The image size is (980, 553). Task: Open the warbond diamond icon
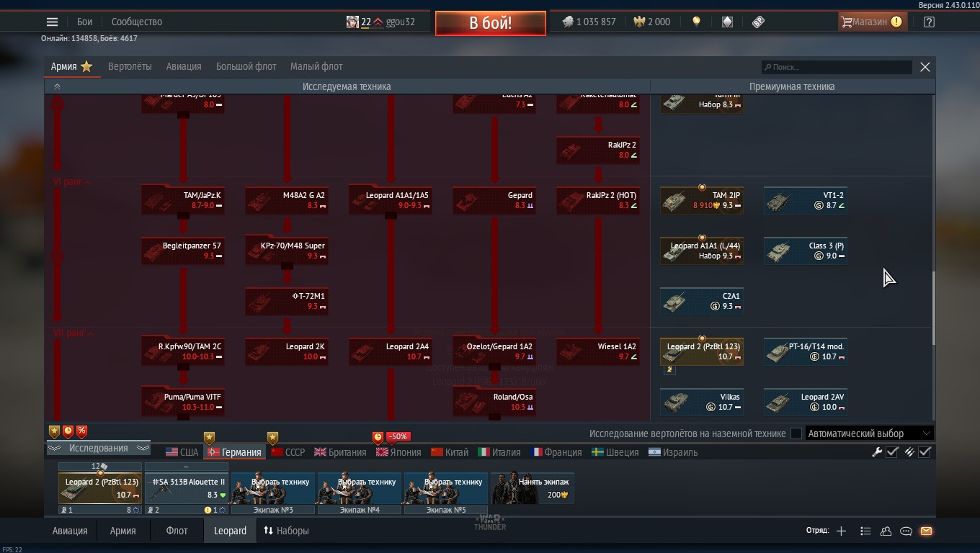click(x=727, y=22)
